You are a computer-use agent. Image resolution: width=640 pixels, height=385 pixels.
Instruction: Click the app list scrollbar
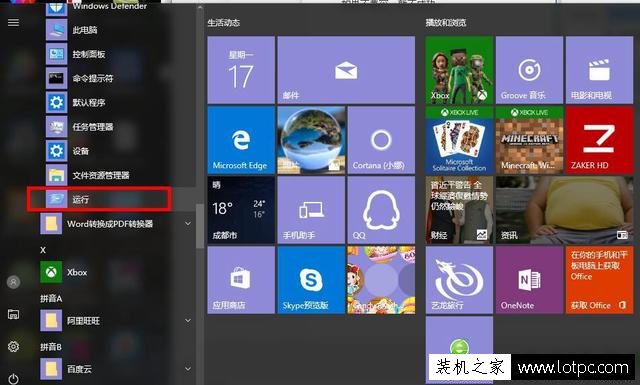point(200,226)
